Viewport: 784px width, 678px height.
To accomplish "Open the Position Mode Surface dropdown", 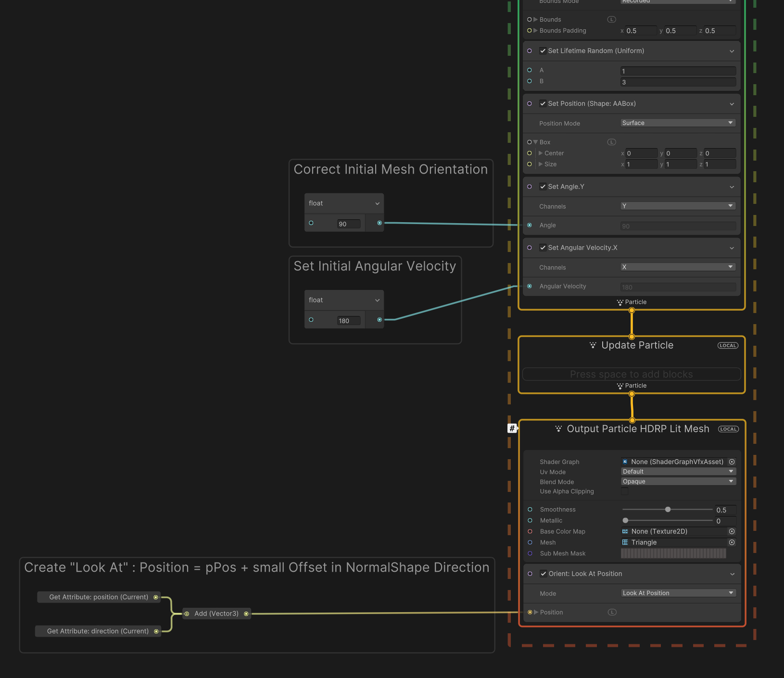I will click(678, 123).
